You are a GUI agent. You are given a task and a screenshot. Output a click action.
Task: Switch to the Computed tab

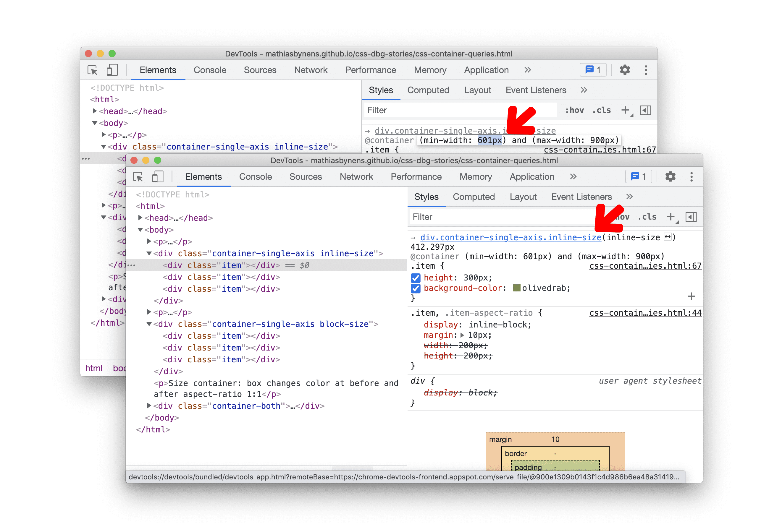click(x=474, y=197)
